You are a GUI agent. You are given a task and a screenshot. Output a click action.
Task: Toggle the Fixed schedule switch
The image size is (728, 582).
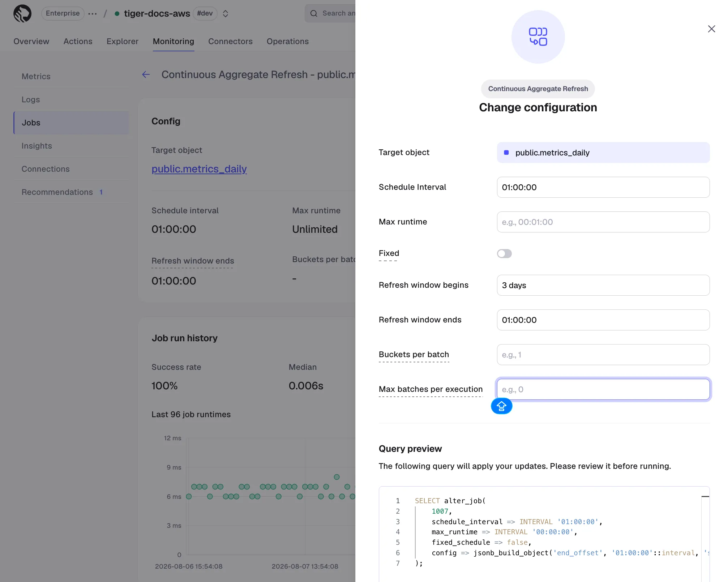coord(504,254)
